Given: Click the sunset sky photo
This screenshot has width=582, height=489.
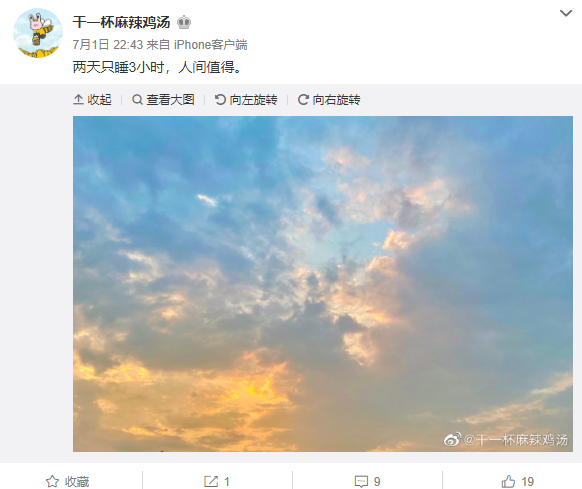Looking at the screenshot, I should 323,284.
